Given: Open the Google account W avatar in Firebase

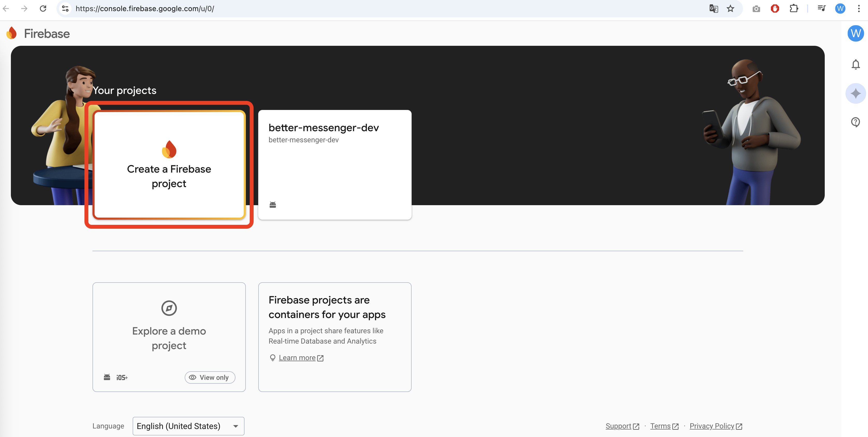Looking at the screenshot, I should pos(856,33).
